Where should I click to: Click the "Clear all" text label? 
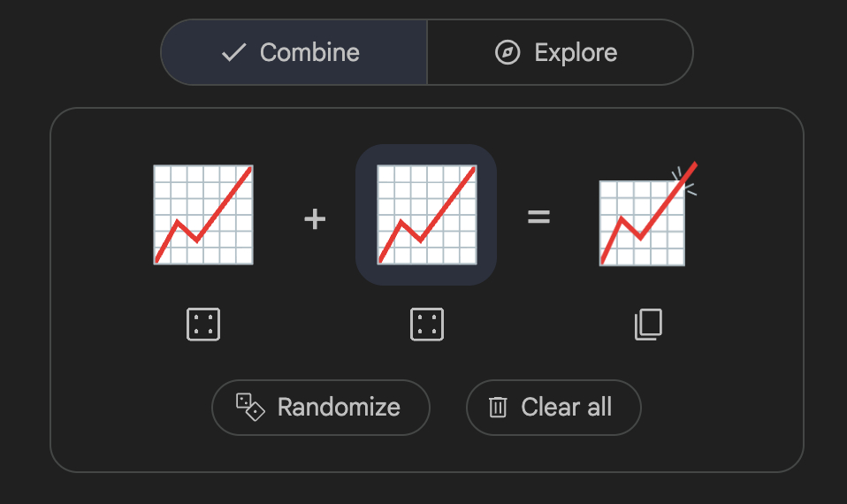(566, 407)
